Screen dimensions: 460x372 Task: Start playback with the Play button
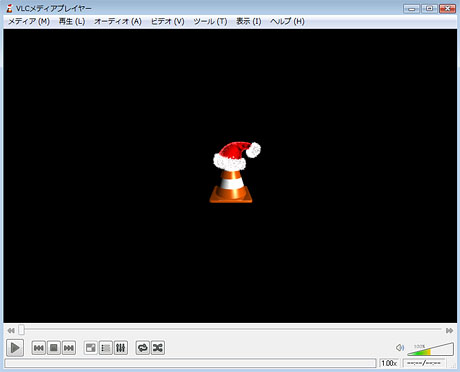[15, 348]
